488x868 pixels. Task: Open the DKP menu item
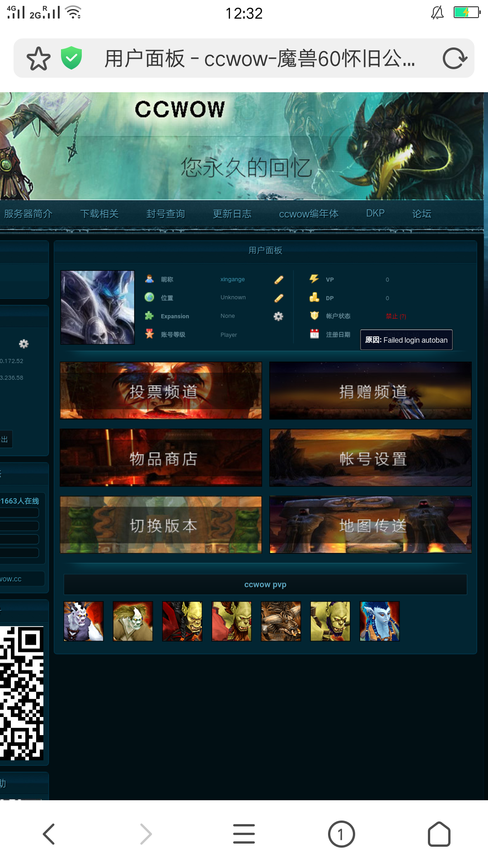coord(375,213)
